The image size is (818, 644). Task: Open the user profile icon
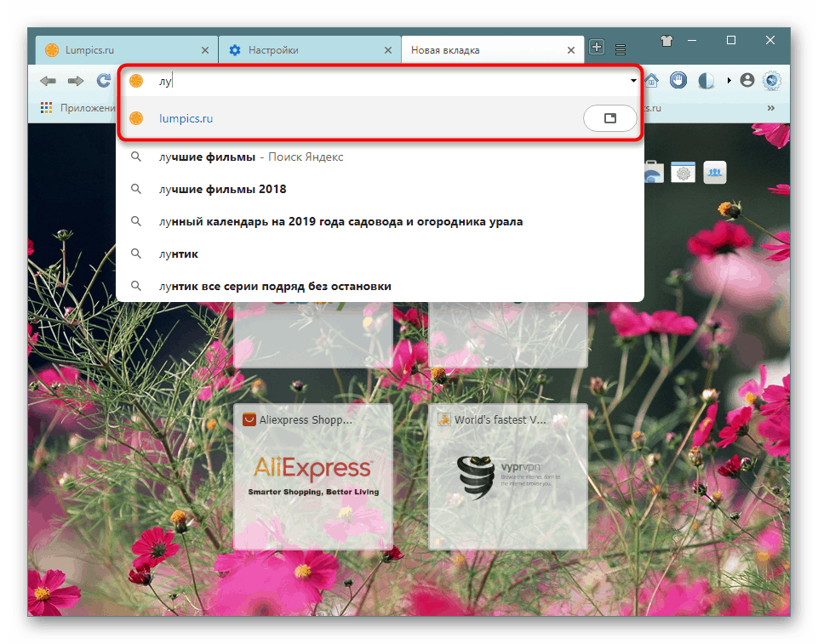point(747,80)
